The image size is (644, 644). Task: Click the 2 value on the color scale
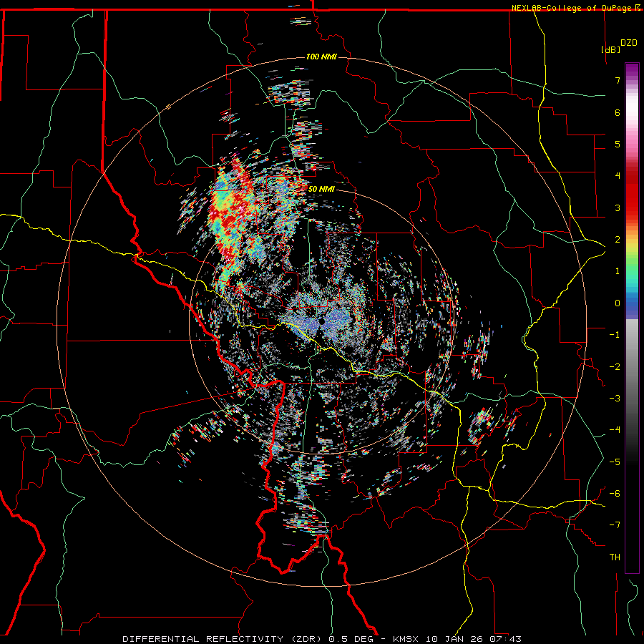pyautogui.click(x=618, y=240)
